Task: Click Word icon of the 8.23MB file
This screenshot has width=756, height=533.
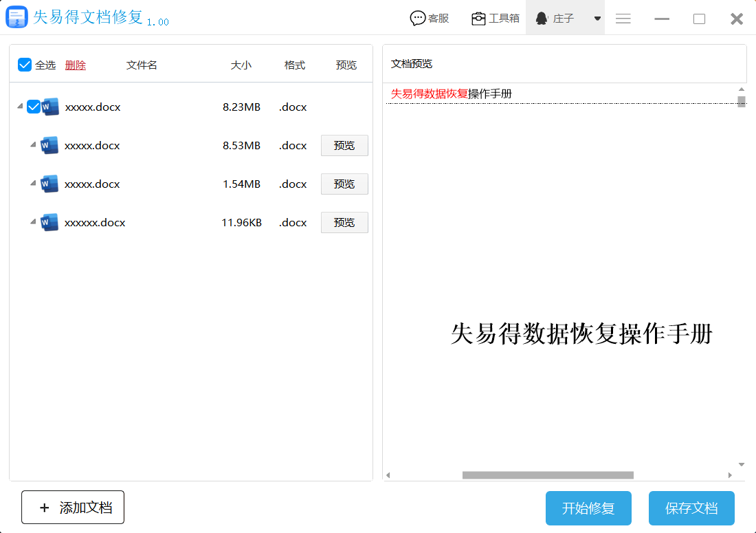Action: 50,107
